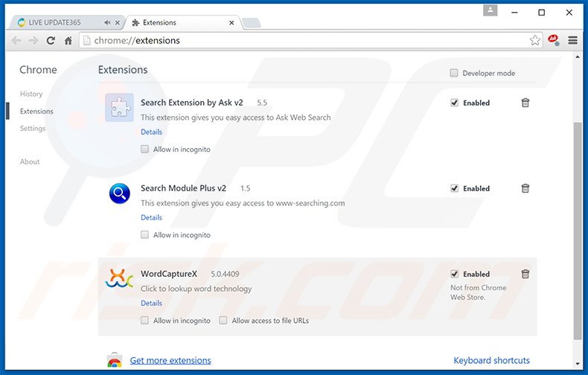Click the Chrome heading in sidebar

(x=38, y=70)
